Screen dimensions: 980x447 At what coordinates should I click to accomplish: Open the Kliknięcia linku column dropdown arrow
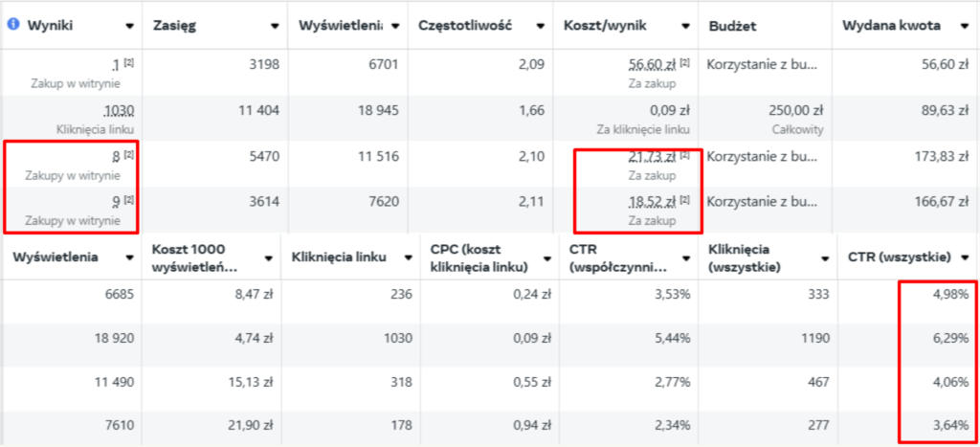point(408,257)
